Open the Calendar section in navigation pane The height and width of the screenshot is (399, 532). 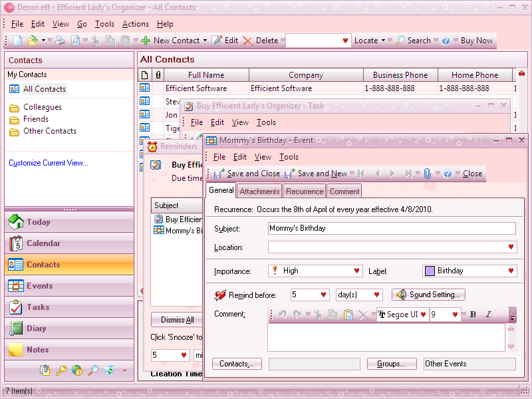point(43,243)
